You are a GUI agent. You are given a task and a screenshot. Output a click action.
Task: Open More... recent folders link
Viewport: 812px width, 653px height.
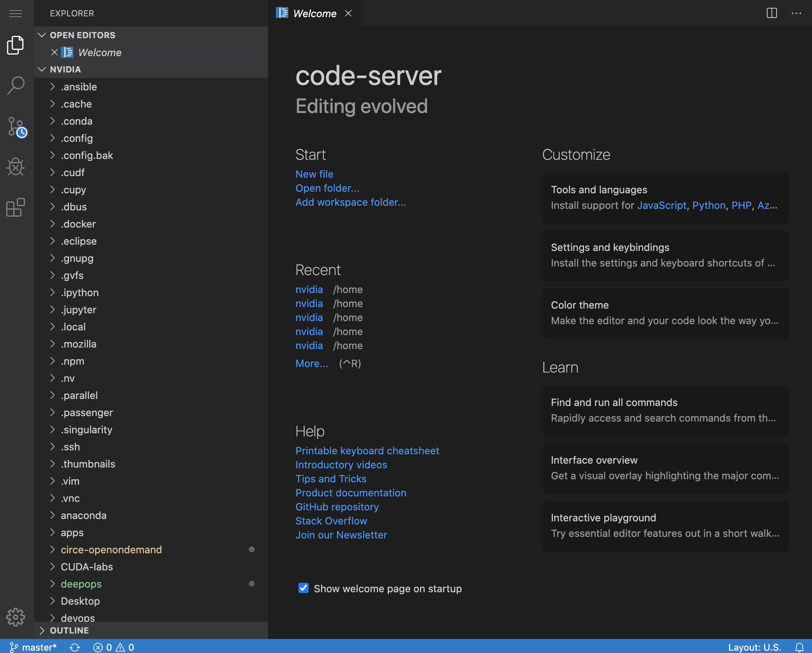312,364
